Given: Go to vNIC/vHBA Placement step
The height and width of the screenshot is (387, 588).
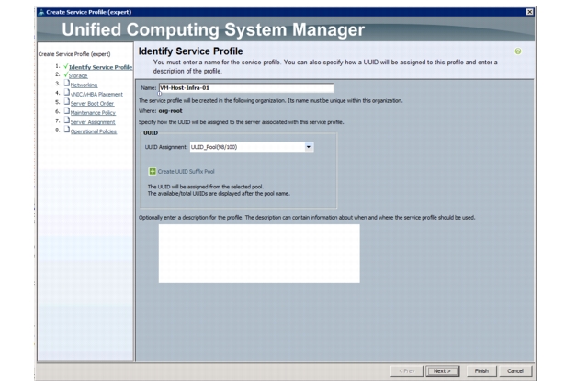Looking at the screenshot, I should [x=96, y=94].
